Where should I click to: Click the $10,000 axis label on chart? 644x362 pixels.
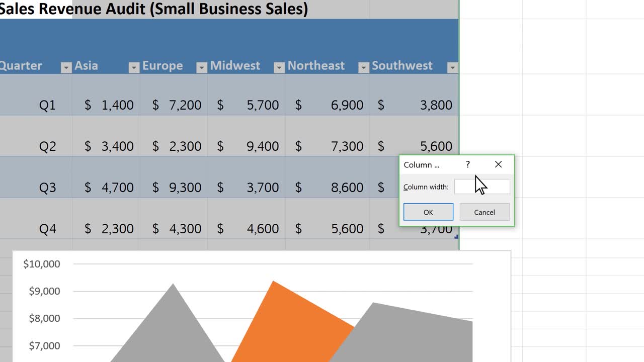[x=42, y=264]
